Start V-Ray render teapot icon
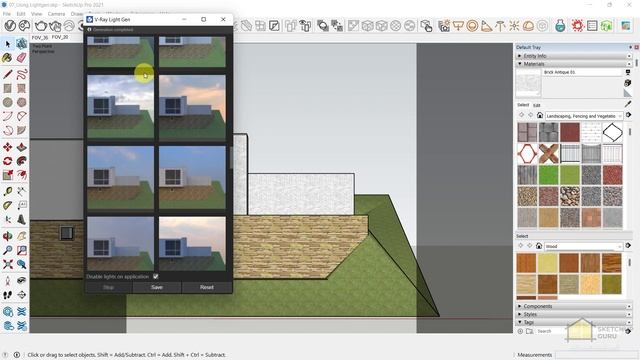This screenshot has width=640, height=360. 40,26
